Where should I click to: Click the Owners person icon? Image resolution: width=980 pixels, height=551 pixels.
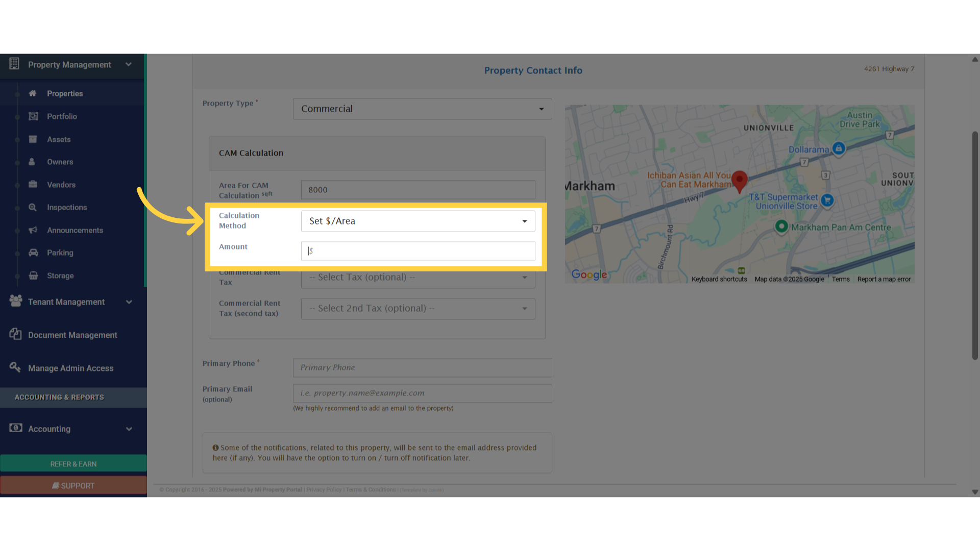click(x=32, y=162)
